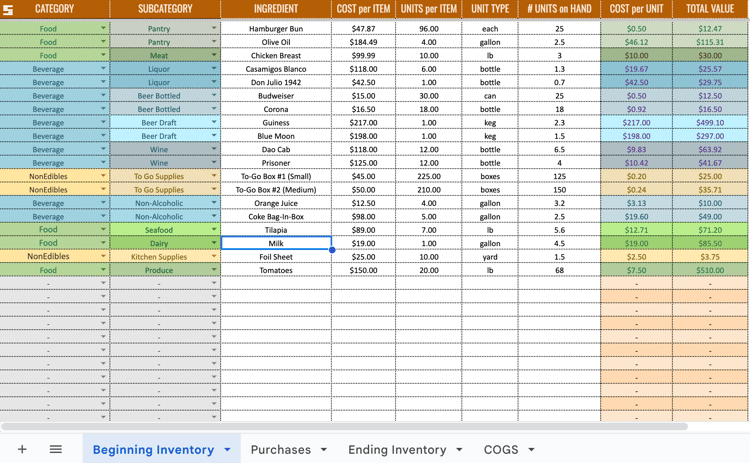750x463 pixels.
Task: Expand Seafood subcategory dropdown for Tilapia
Action: 214,230
